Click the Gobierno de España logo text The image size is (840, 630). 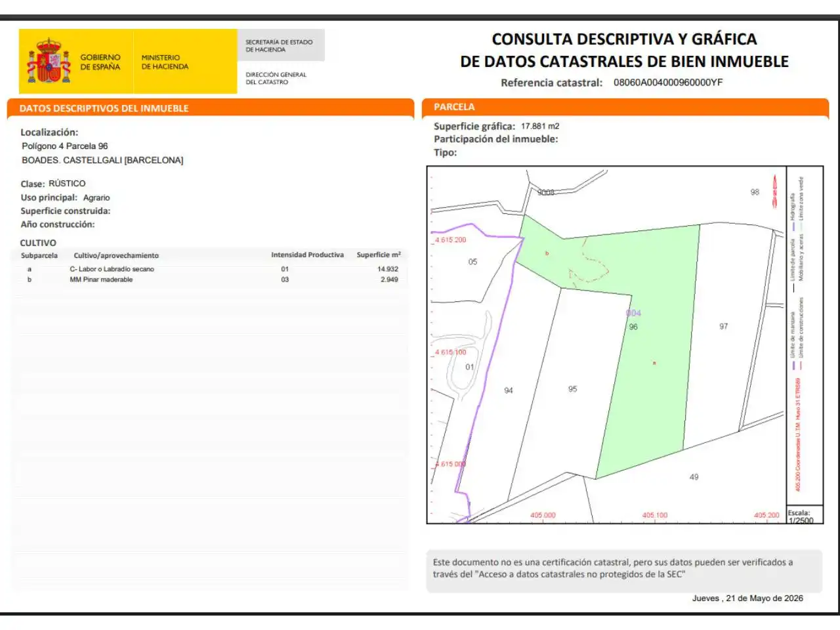tap(100, 62)
